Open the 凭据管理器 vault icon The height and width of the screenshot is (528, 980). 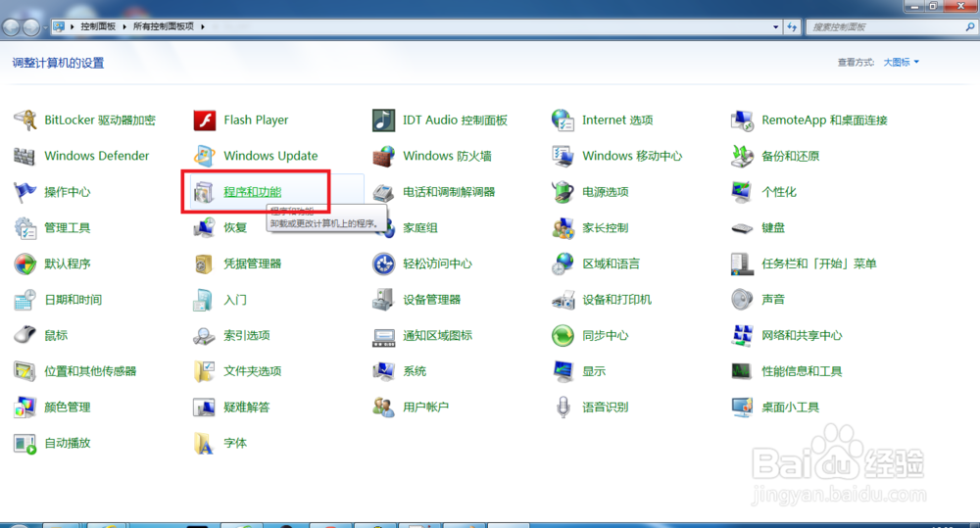click(x=205, y=264)
